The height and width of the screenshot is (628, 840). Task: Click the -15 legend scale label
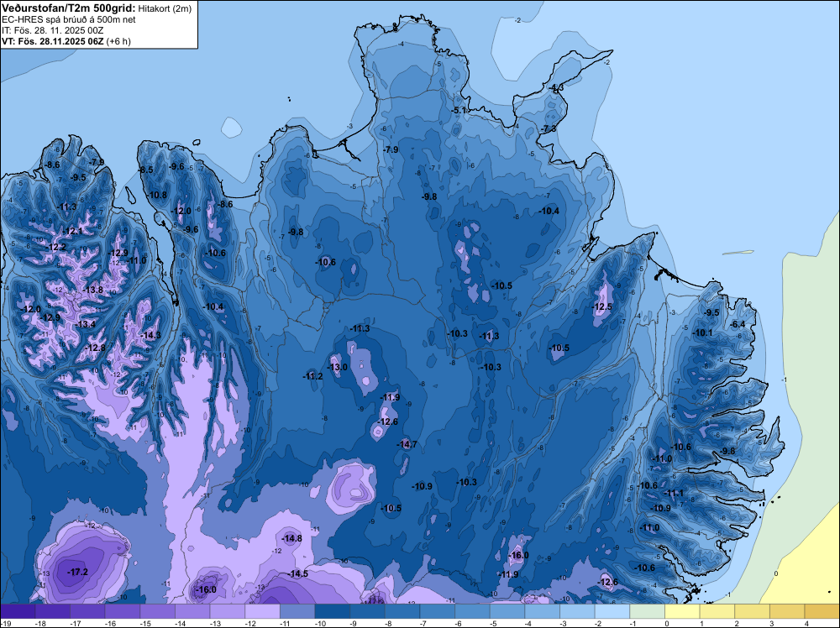pyautogui.click(x=144, y=623)
